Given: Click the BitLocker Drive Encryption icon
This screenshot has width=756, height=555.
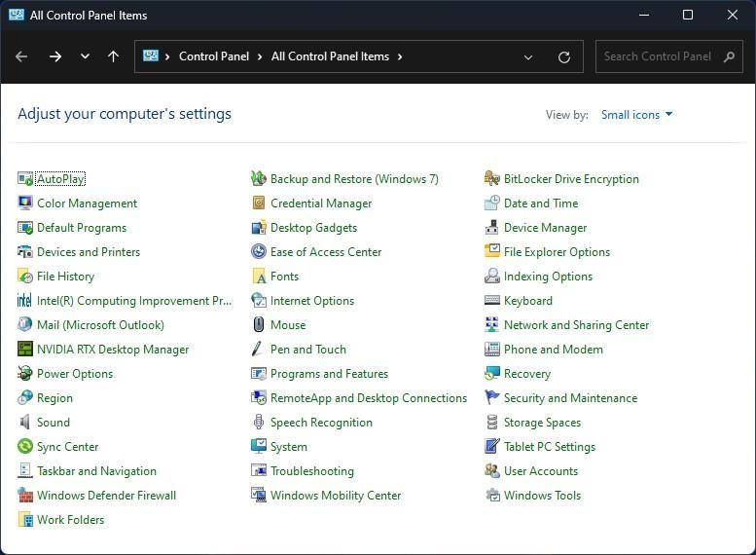Looking at the screenshot, I should click(492, 179).
